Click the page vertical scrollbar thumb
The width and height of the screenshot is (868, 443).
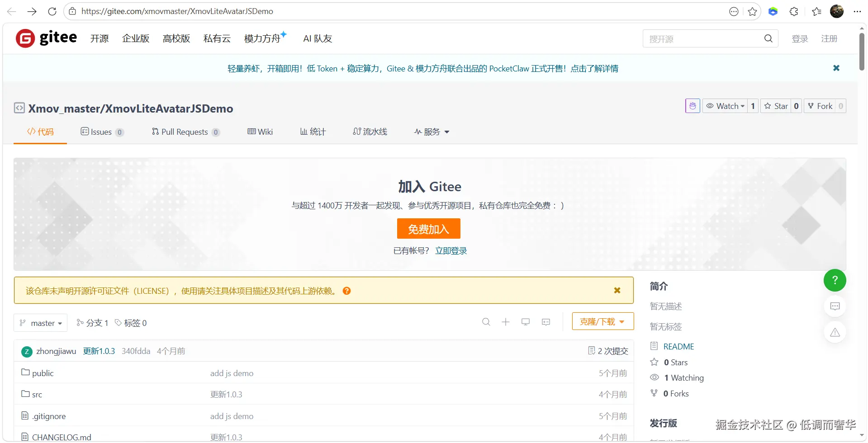tap(862, 51)
